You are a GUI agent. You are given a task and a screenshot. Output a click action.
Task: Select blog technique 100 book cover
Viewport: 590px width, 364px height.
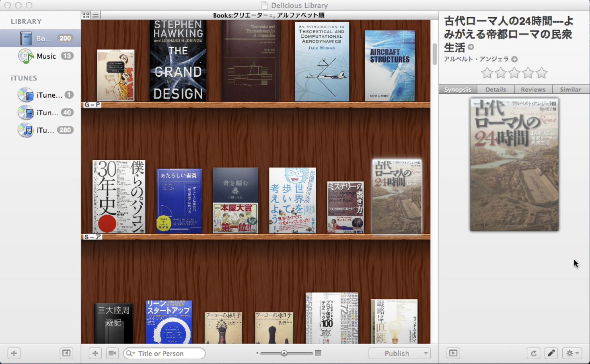coord(332,318)
